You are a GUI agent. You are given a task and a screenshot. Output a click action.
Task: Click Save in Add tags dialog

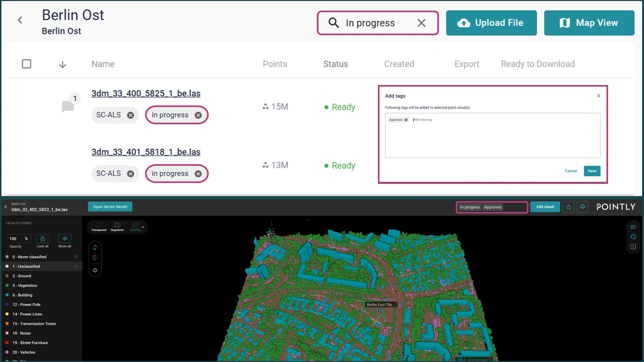592,171
